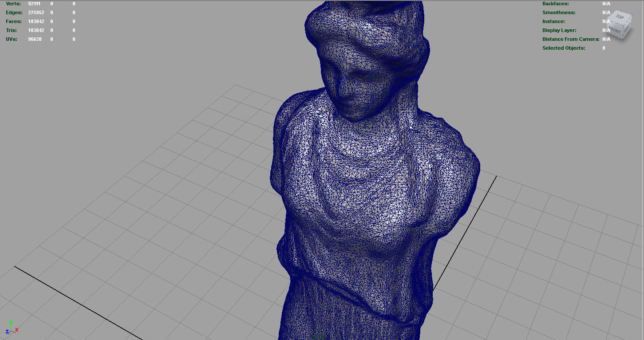Click the 'Selected Objects:' label
The image size is (644, 340).
564,48
